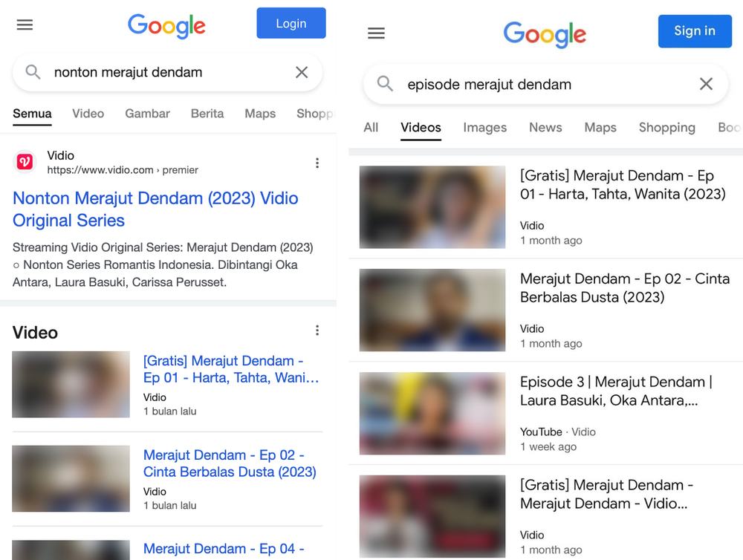Open '[Gratis] Merajut Dendam - Ep 01' link on left page
The image size is (743, 560).
[231, 369]
